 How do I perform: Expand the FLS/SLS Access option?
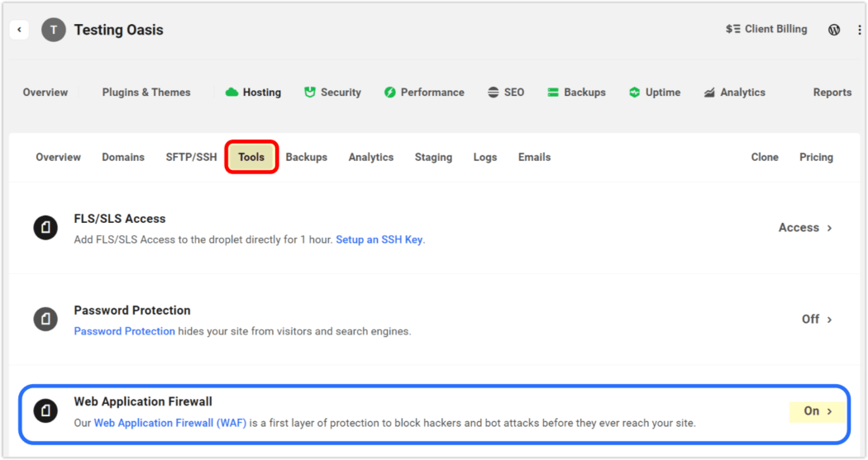[805, 227]
